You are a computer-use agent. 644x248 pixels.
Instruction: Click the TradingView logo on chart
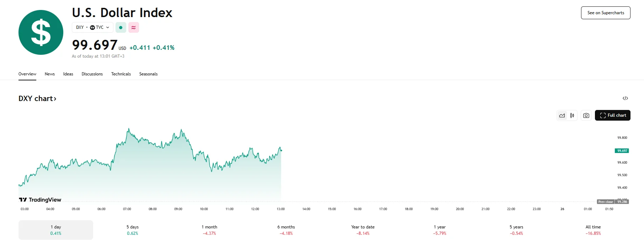(40, 200)
